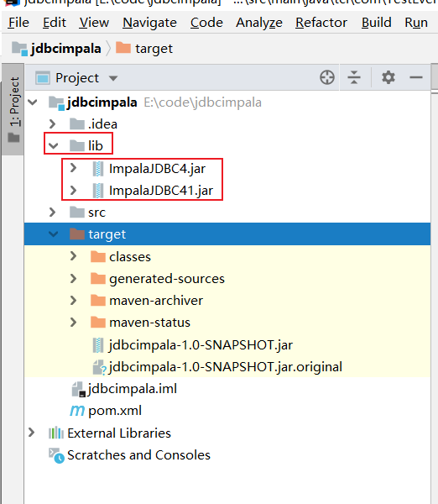This screenshot has width=438, height=504.
Task: Expand the src folder
Action: [x=53, y=213]
